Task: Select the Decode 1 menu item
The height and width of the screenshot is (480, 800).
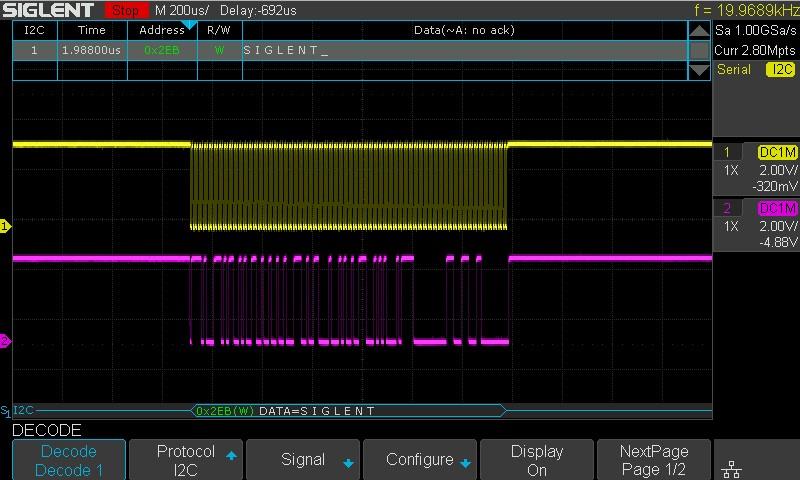Action: (69, 460)
